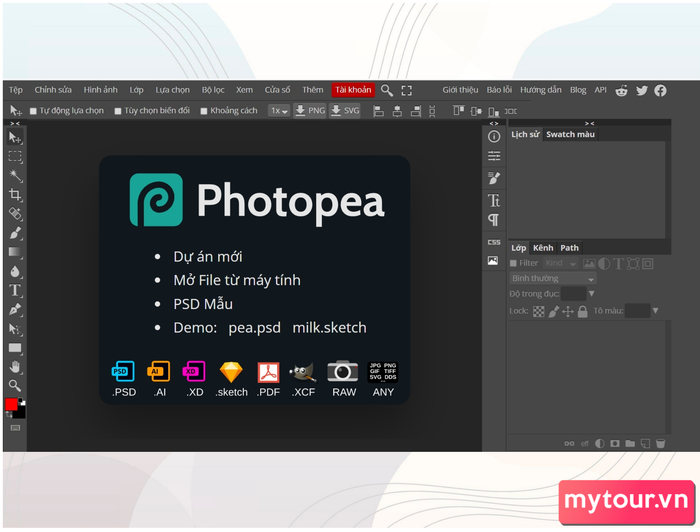Select the Type text tool
This screenshot has width=700, height=532.
[x=15, y=291]
